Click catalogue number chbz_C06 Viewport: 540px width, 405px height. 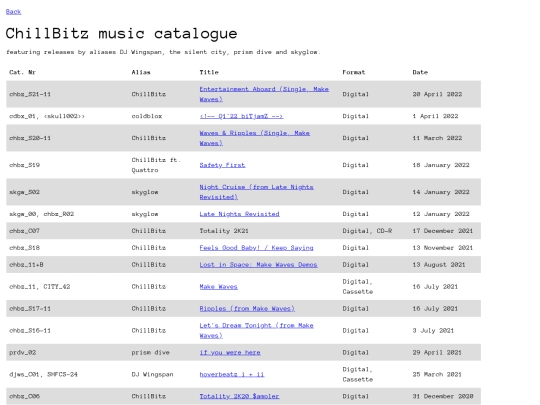(24, 396)
